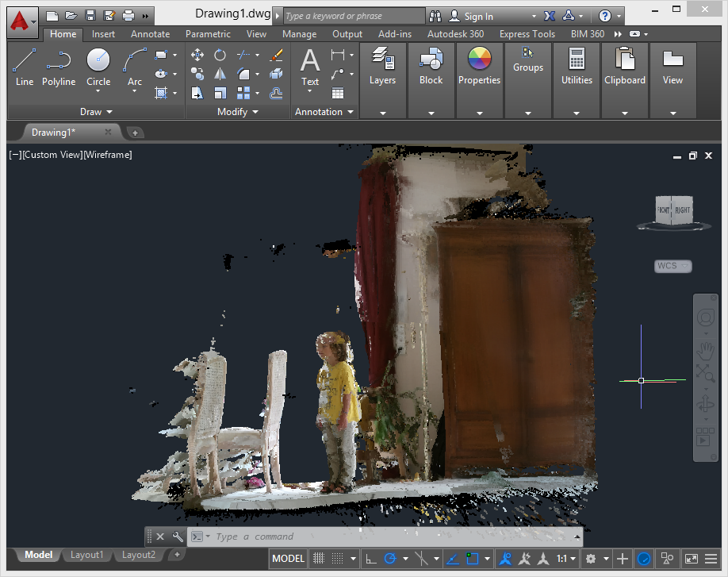
Task: Switch to the Annotate ribbon tab
Action: pyautogui.click(x=150, y=34)
